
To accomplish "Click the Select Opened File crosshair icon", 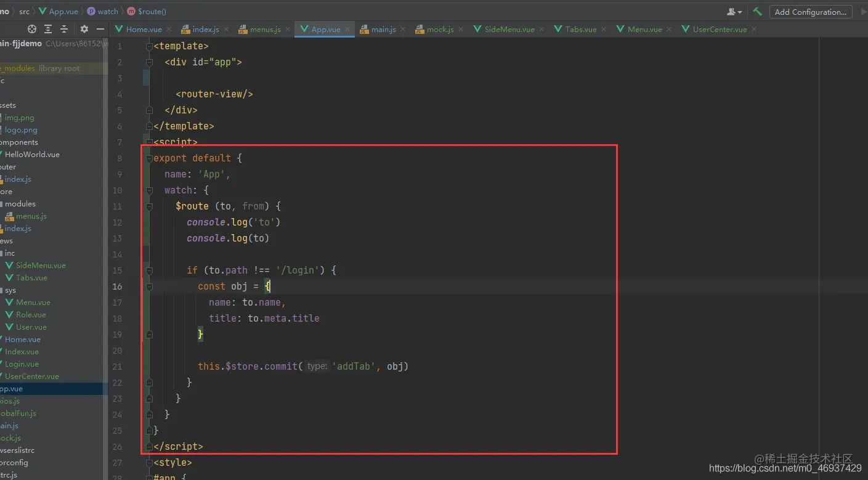I will [x=32, y=29].
